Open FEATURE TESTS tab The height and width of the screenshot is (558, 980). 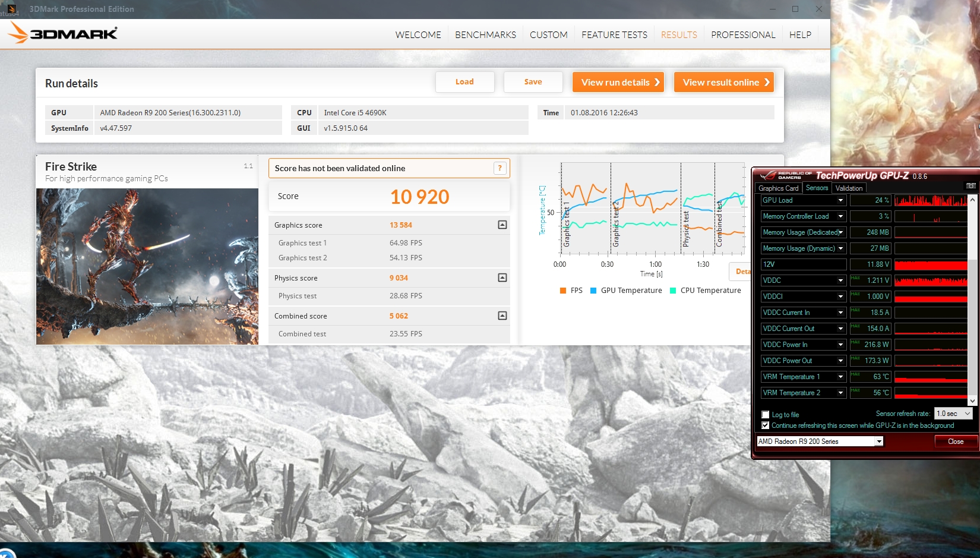[614, 34]
